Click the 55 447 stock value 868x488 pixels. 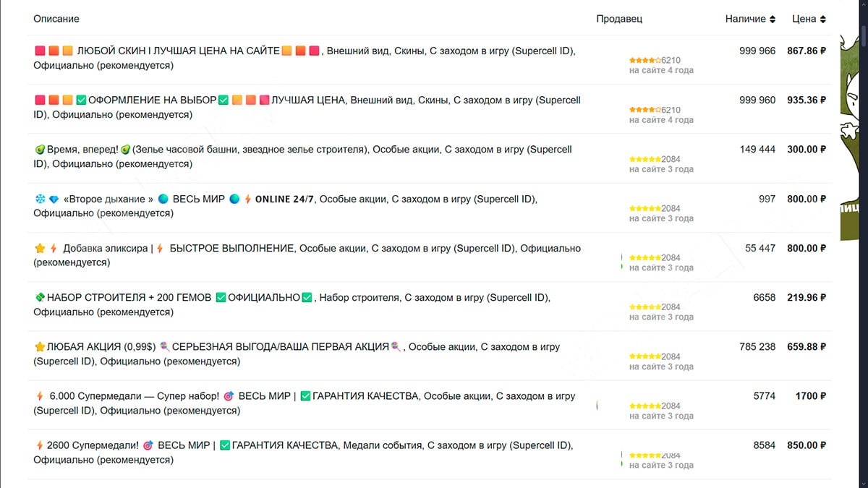(x=760, y=248)
